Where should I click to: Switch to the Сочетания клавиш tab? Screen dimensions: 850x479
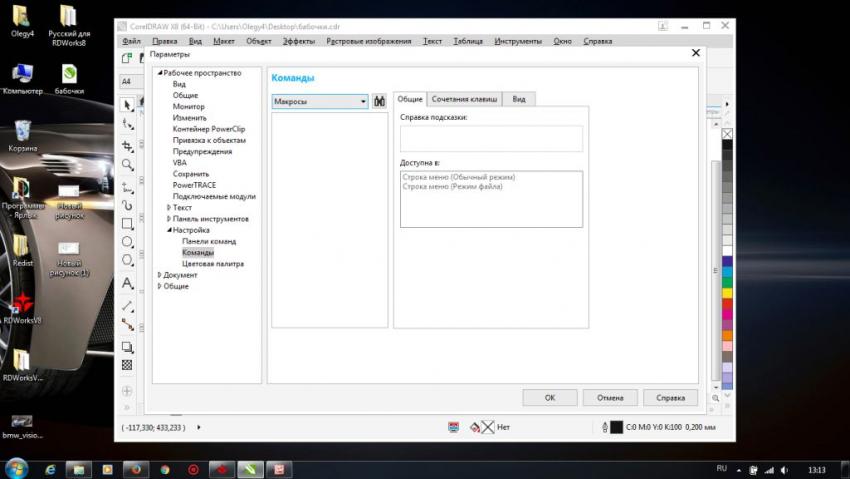click(x=465, y=99)
